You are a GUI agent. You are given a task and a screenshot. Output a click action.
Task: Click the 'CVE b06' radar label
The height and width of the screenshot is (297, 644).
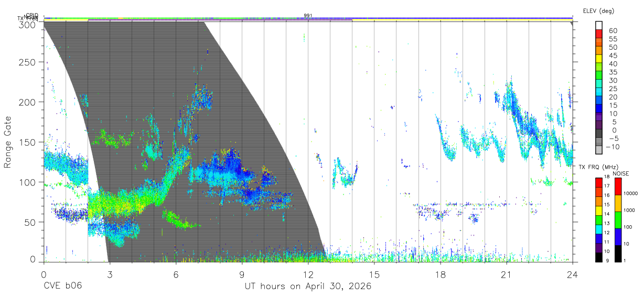62,286
